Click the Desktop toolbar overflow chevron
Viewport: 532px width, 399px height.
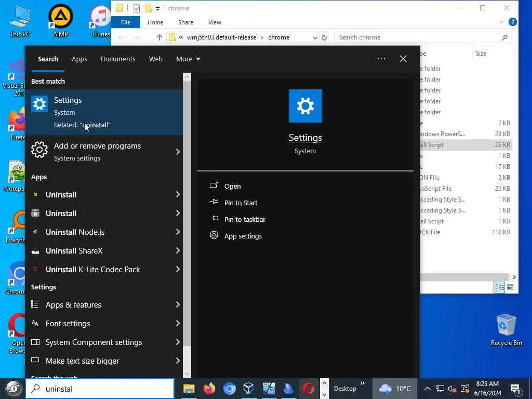click(362, 383)
